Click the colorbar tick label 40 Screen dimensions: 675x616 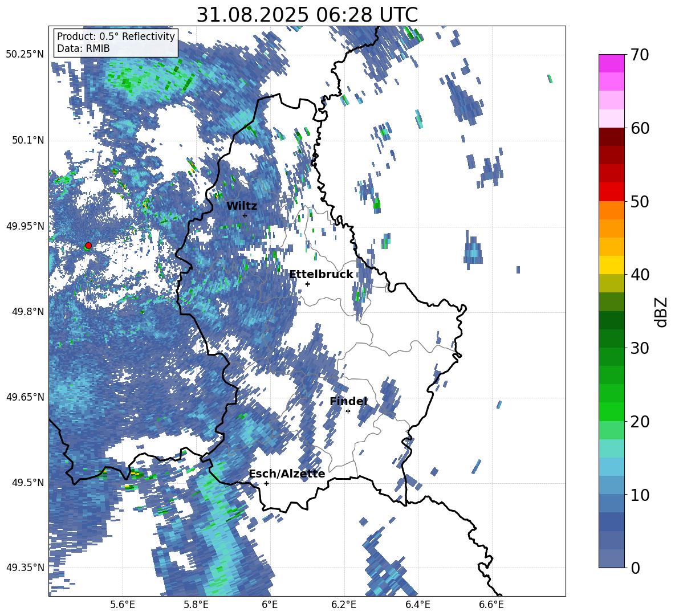click(640, 275)
